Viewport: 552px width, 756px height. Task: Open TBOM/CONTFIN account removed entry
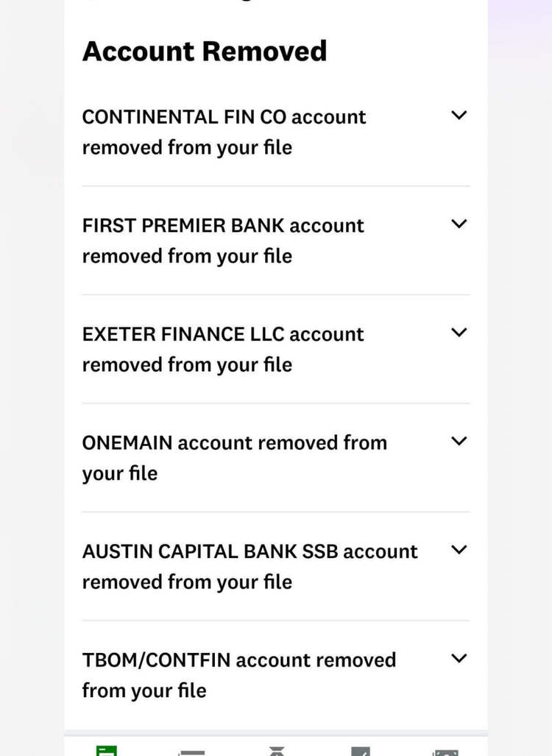(x=238, y=674)
